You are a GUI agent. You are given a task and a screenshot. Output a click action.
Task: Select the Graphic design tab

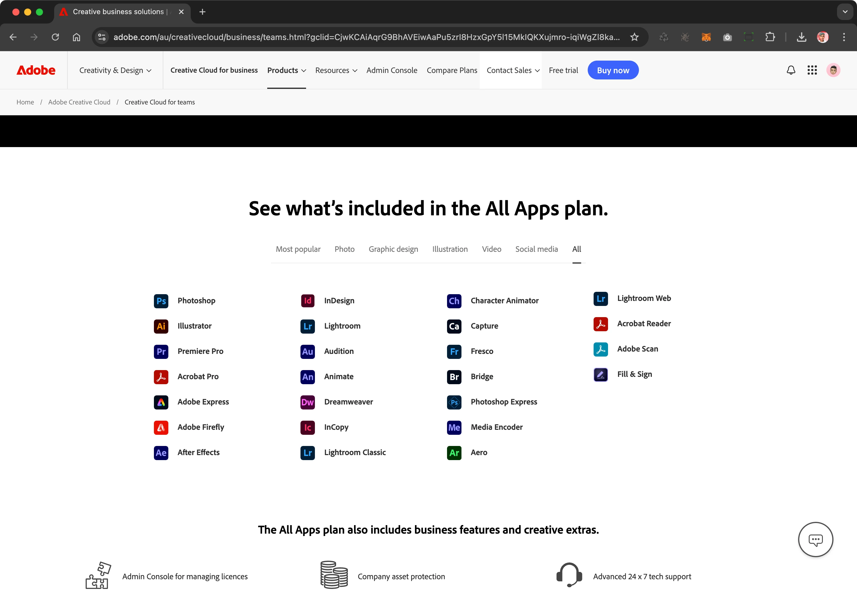(x=393, y=249)
